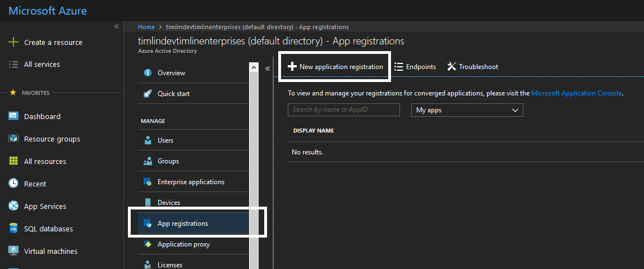Click the Virtual machines monitor icon

click(13, 251)
